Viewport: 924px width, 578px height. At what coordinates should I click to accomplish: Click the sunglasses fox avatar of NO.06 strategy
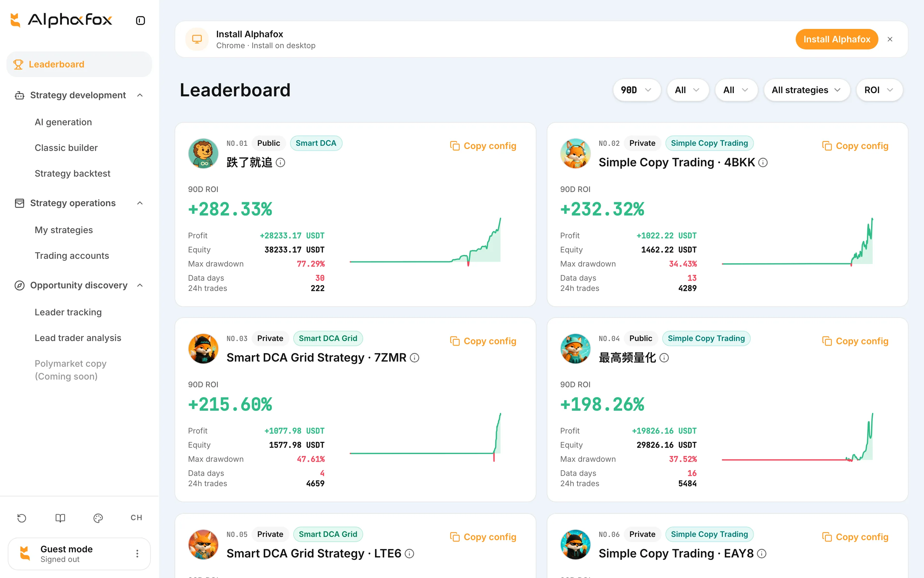coord(575,544)
